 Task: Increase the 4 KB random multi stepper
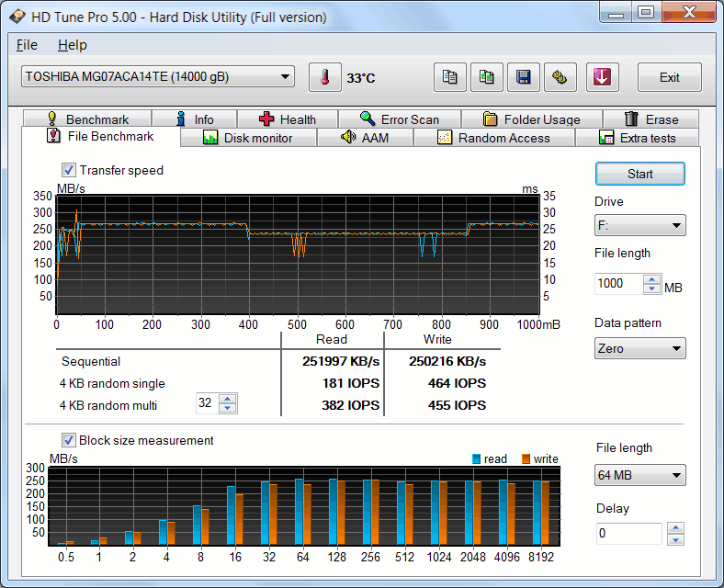coord(228,399)
